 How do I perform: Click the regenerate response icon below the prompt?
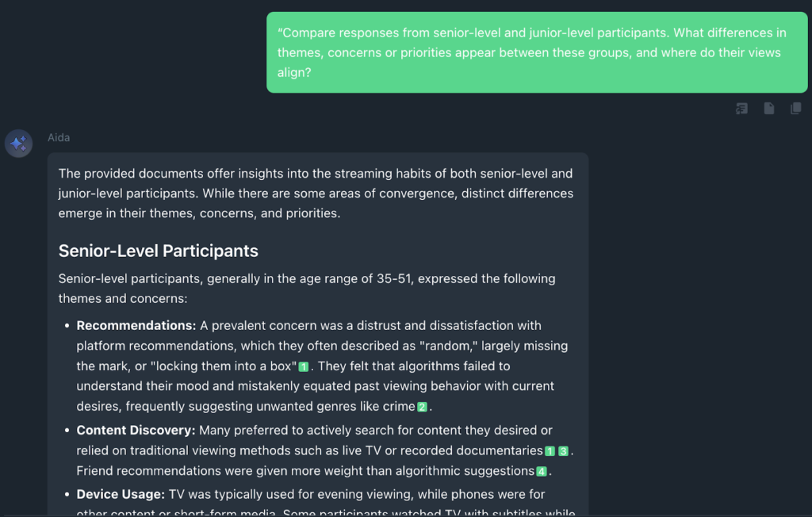tap(741, 109)
